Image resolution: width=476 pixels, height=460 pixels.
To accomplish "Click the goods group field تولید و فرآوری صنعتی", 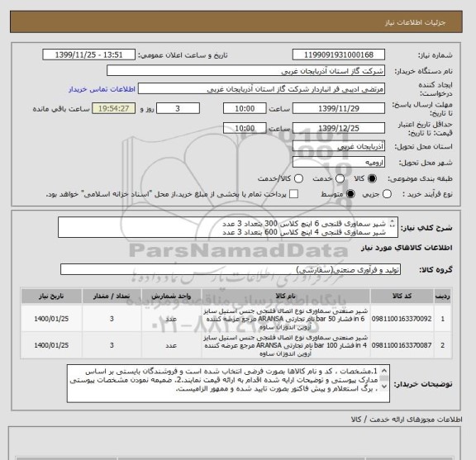I will point(231,269).
